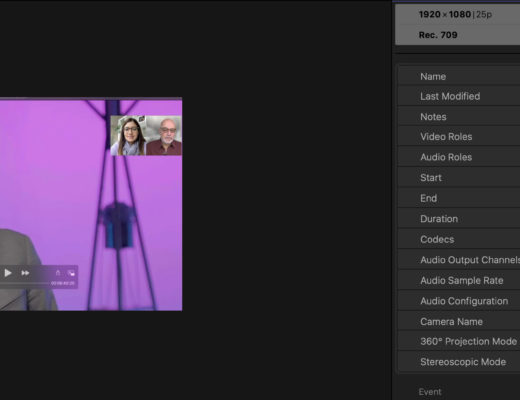Click the Event label below metadata list
Screen dimensions: 520x400
point(430,392)
